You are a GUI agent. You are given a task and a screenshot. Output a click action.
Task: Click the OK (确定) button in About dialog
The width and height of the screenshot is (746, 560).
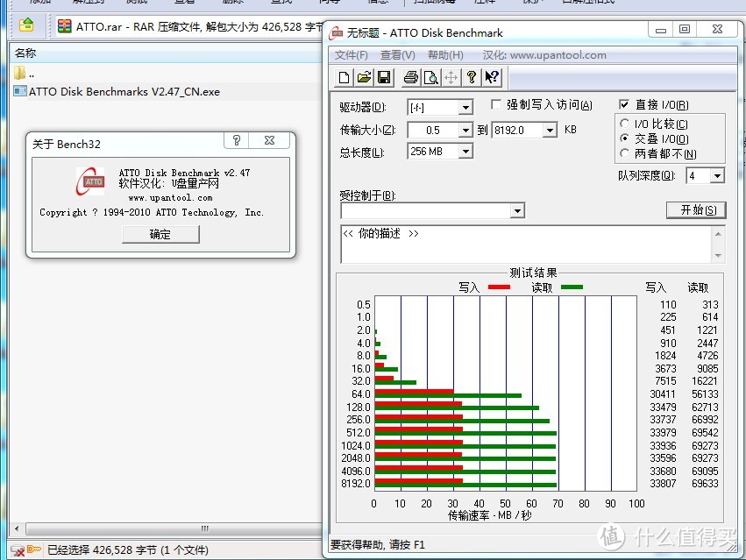pyautogui.click(x=160, y=234)
